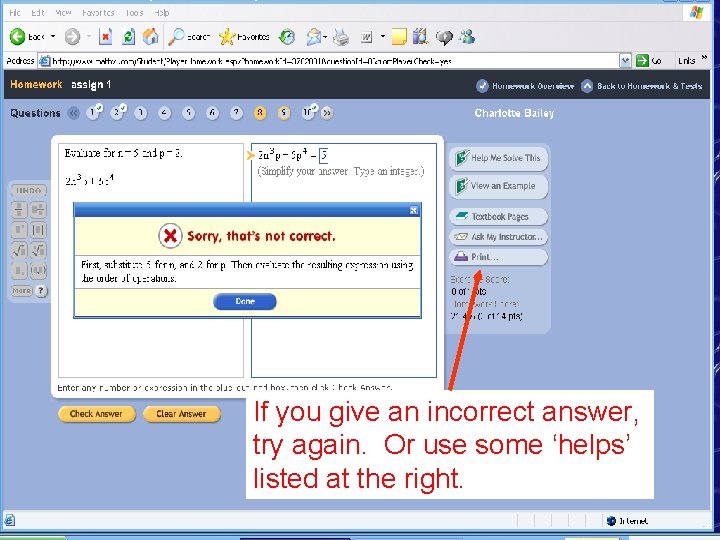Click the Refresh page icon
Image resolution: width=720 pixels, height=540 pixels.
coord(129,36)
